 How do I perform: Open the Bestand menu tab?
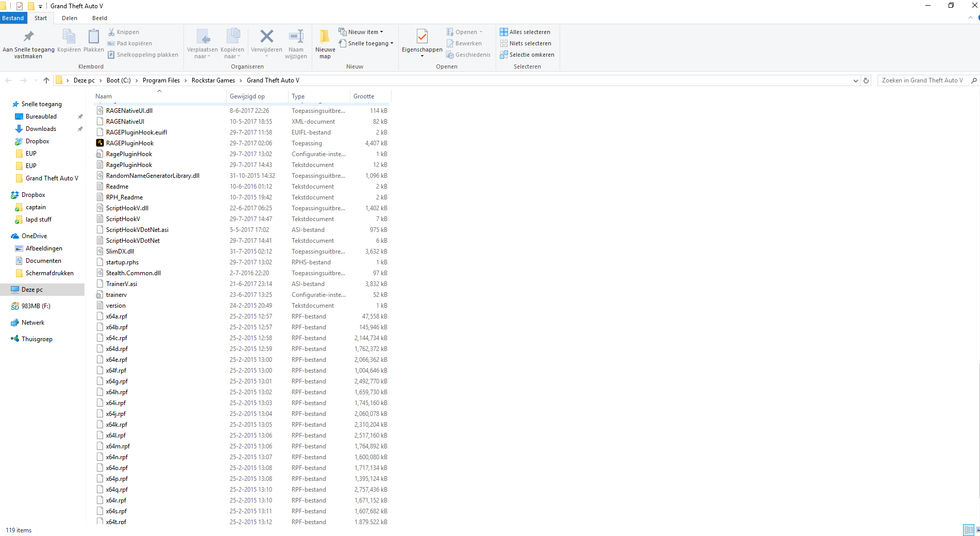coord(13,18)
